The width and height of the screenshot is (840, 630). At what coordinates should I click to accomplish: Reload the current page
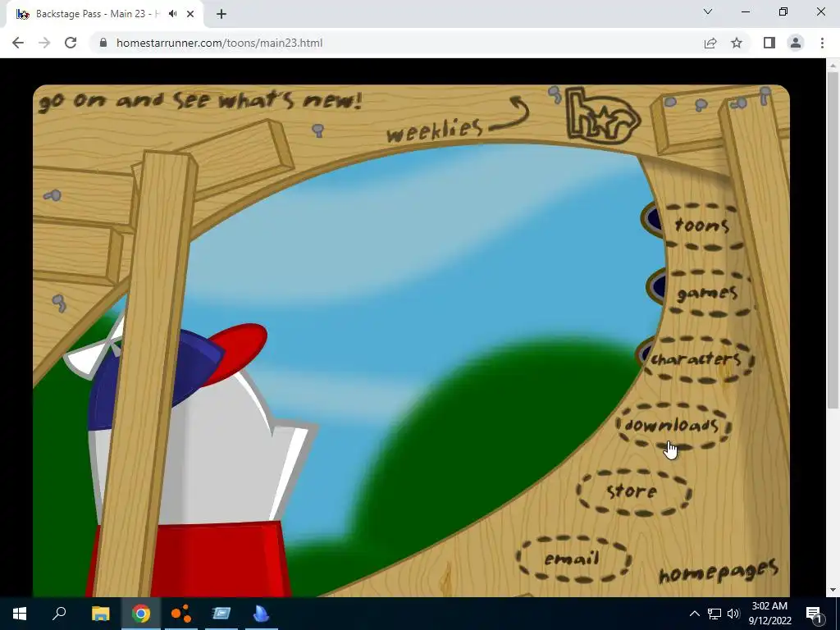pyautogui.click(x=71, y=43)
